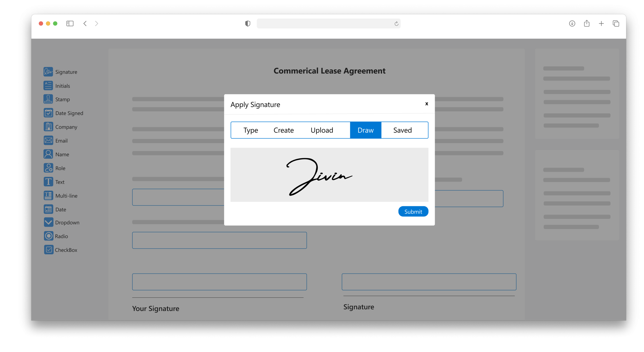Click the Email field icon
This screenshot has height=352, width=644.
(48, 140)
